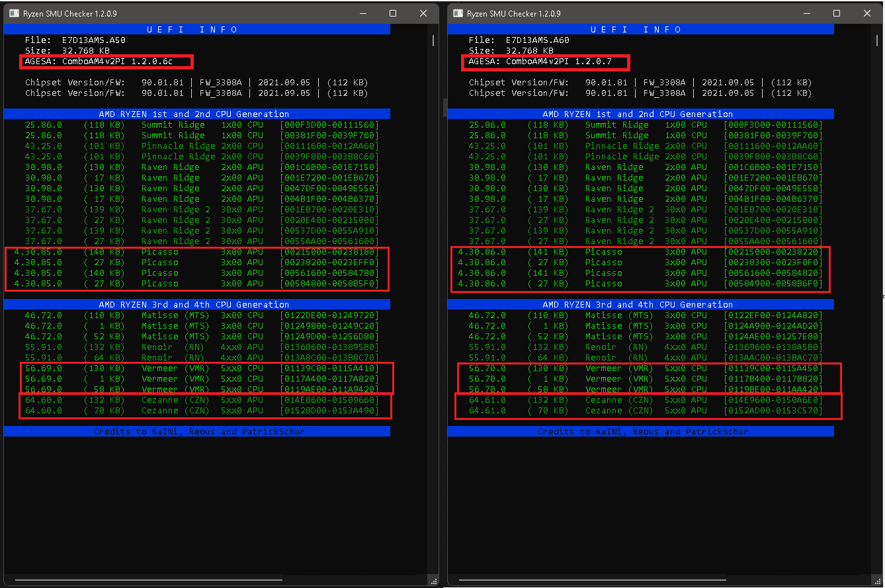Click Pinnacle Ridge row [0039F800-003B8C60] in right window
This screenshot has width=885, height=588.
coord(646,157)
